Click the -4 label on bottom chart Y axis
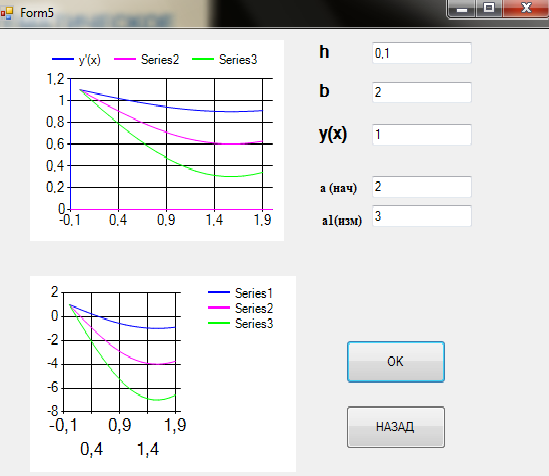 [x=53, y=364]
